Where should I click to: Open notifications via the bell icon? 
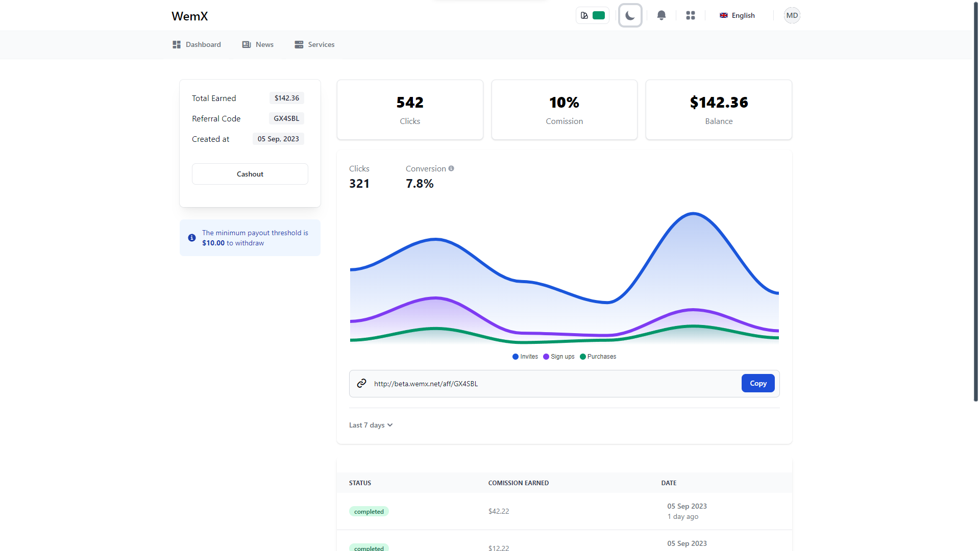click(661, 15)
